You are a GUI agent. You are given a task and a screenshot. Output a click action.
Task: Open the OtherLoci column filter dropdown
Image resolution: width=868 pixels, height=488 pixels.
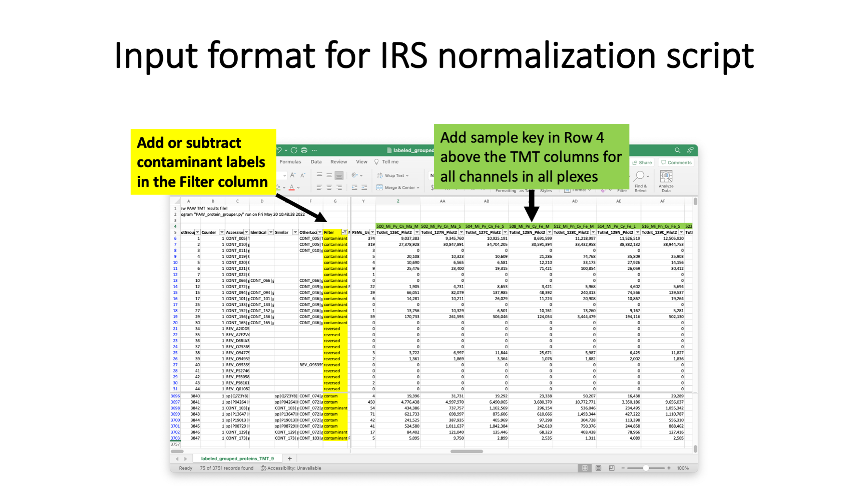click(x=320, y=232)
